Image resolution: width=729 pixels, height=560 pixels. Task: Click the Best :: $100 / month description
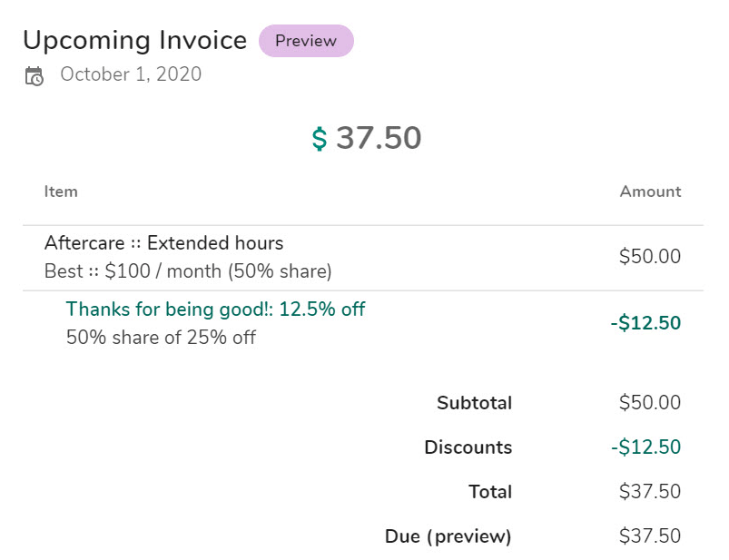pos(188,271)
